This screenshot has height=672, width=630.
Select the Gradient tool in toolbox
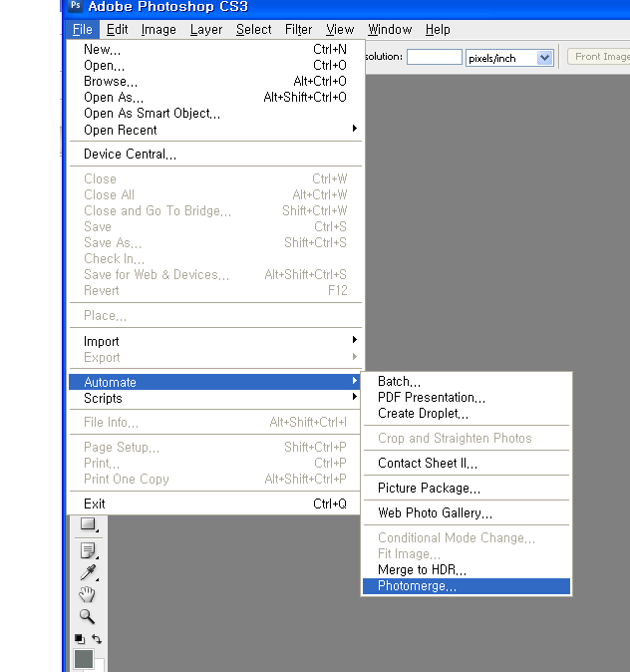[89, 524]
